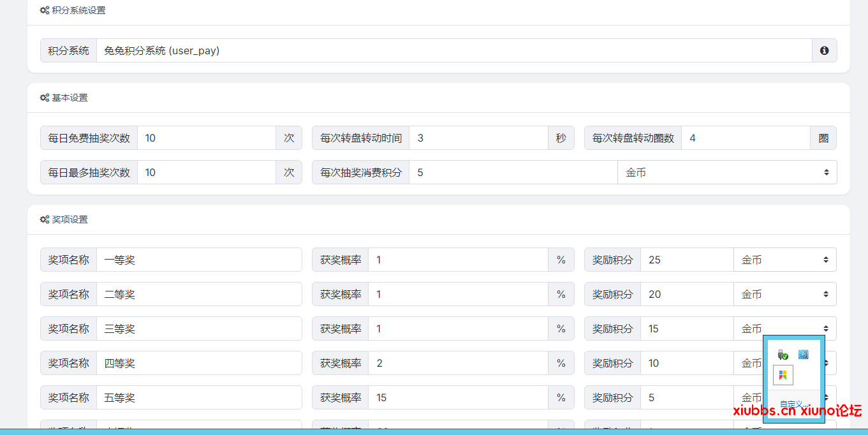The height and width of the screenshot is (435, 868).
Task: Click the 积分系统 field showing 兔兔积分系统
Action: click(453, 50)
